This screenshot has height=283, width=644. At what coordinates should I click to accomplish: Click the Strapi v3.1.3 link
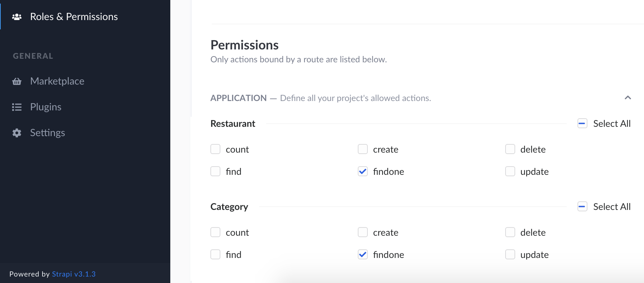[74, 274]
